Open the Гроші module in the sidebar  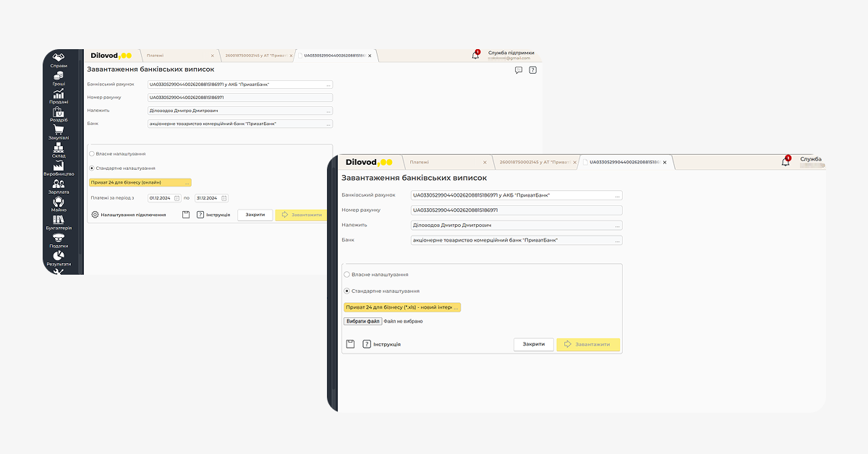click(x=59, y=78)
